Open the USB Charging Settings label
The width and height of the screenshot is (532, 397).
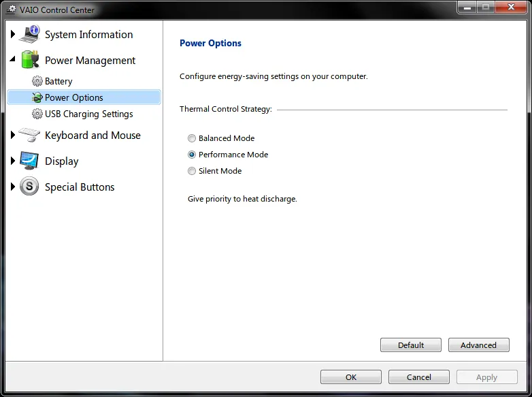pos(88,114)
